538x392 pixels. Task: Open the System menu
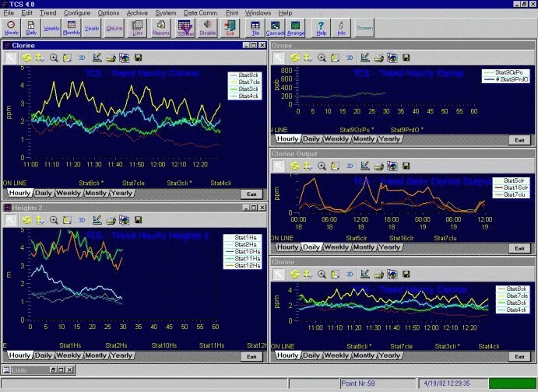[165, 12]
